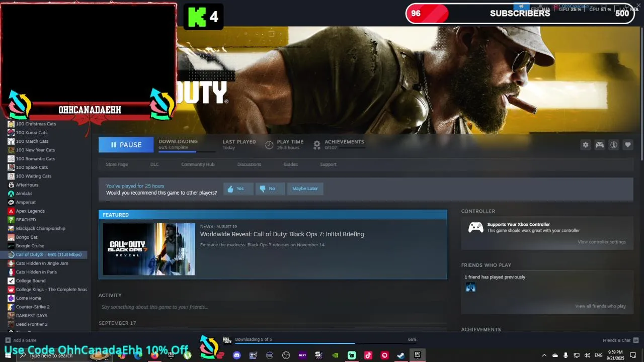Select Dead Frontier 2 in library

pyautogui.click(x=32, y=324)
